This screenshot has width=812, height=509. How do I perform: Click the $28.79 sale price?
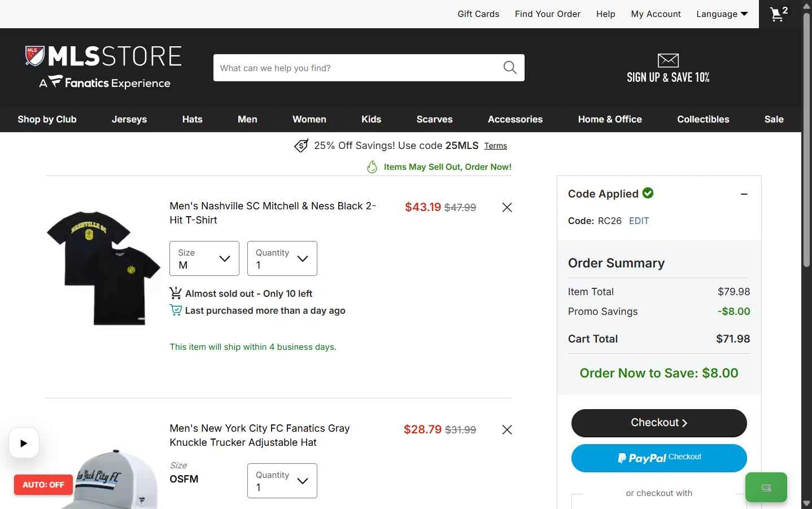[422, 429]
